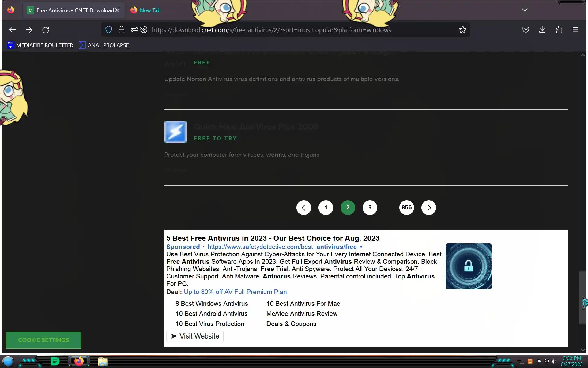Viewport: 588px width, 368px height.
Task: Open the Firefox hamburger application menu
Action: pos(575,30)
